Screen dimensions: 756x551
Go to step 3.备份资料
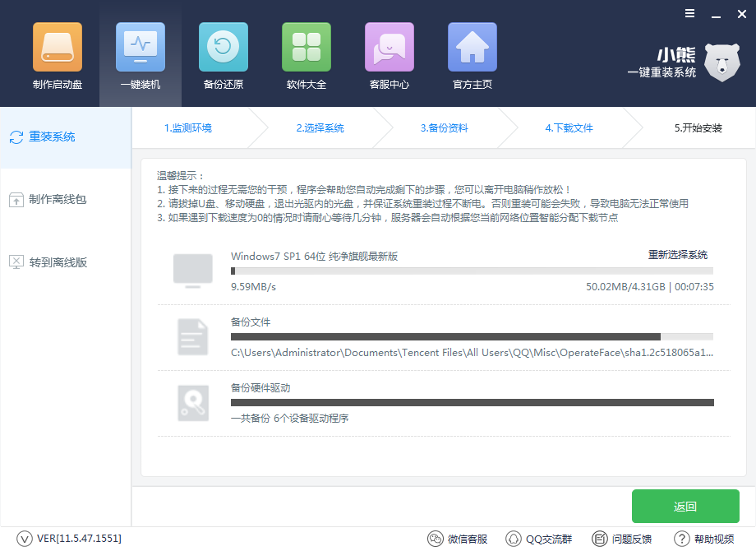(444, 127)
